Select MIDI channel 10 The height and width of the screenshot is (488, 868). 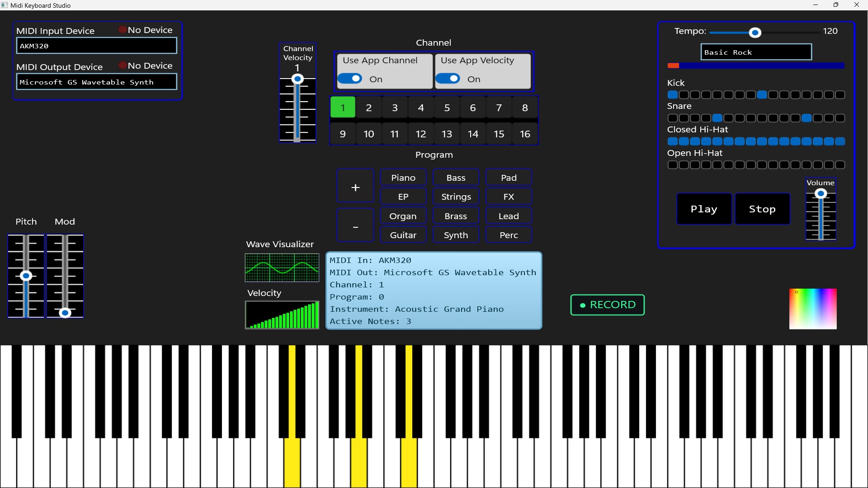coord(369,134)
